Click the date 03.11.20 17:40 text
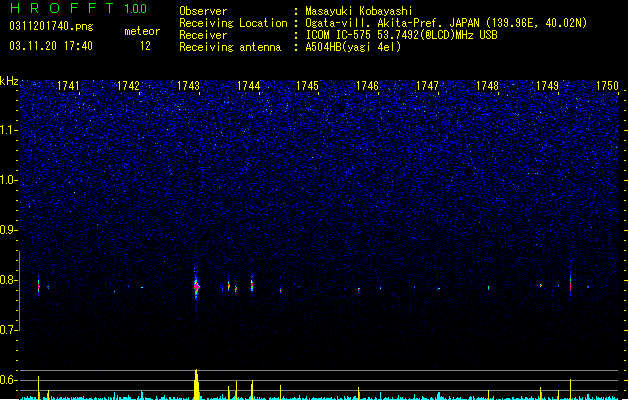 51,46
